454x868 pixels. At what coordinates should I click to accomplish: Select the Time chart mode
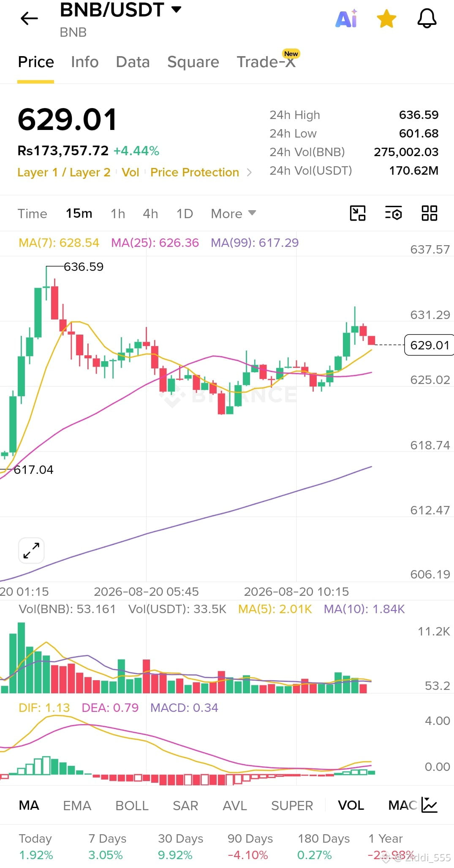pos(32,214)
